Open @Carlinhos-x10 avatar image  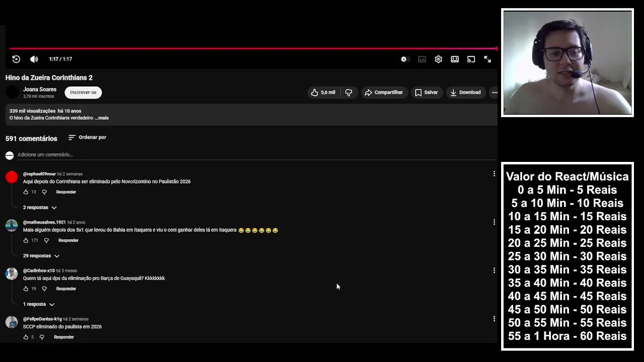12,274
